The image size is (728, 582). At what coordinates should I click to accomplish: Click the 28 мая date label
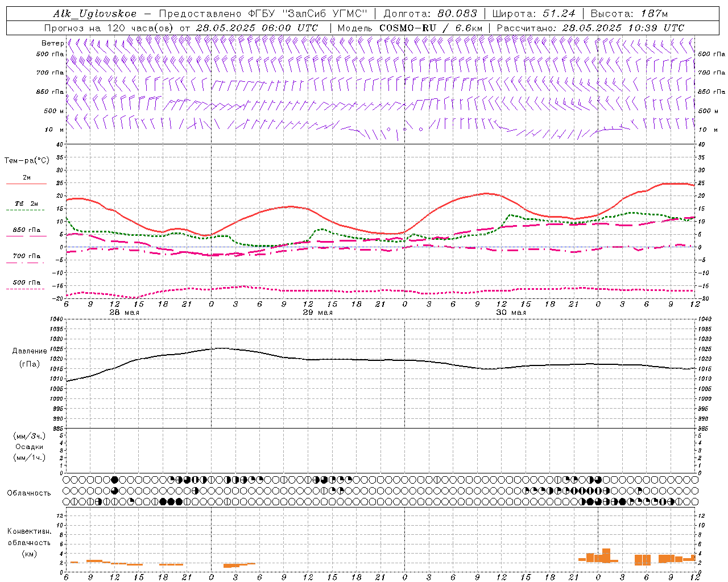[124, 313]
